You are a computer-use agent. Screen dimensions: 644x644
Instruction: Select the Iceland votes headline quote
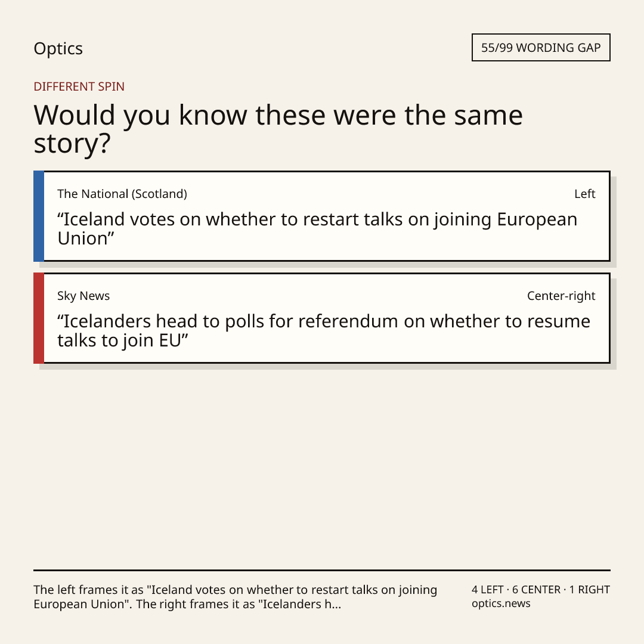pos(317,229)
